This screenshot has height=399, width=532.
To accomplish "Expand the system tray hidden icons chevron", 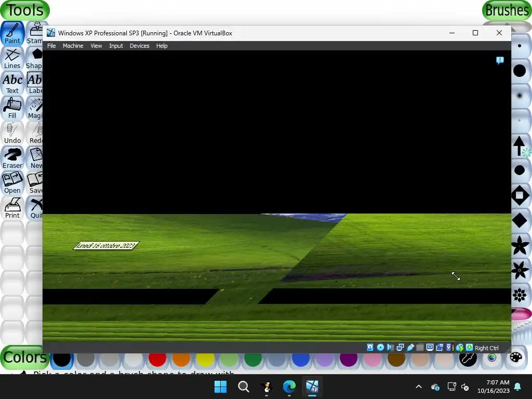I will click(x=419, y=387).
